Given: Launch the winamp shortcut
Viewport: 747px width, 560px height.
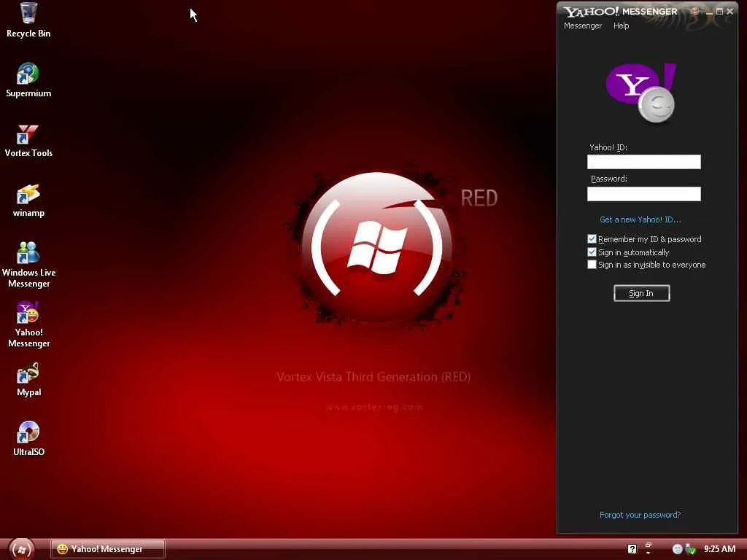Looking at the screenshot, I should 28,200.
